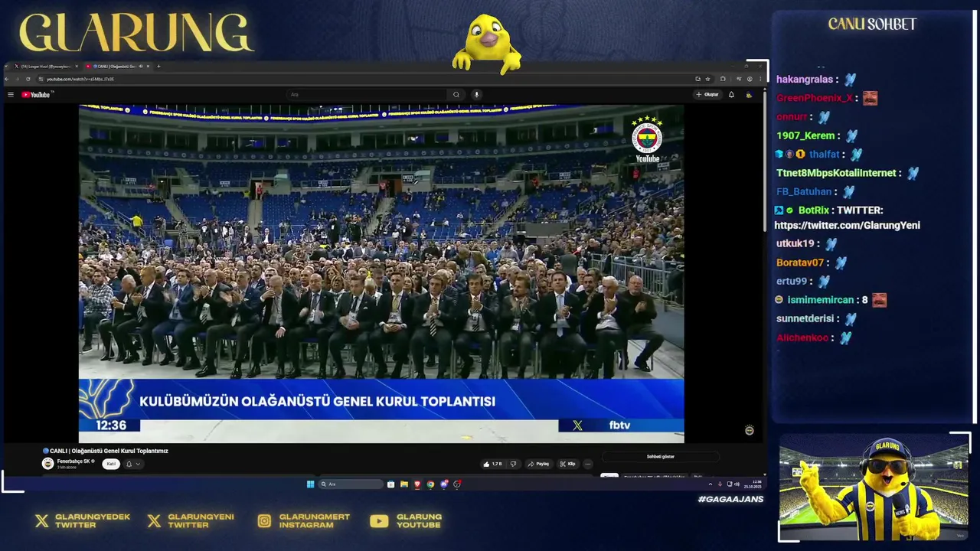980x551 pixels.
Task: Open the taskbar clock and date
Action: click(x=753, y=484)
